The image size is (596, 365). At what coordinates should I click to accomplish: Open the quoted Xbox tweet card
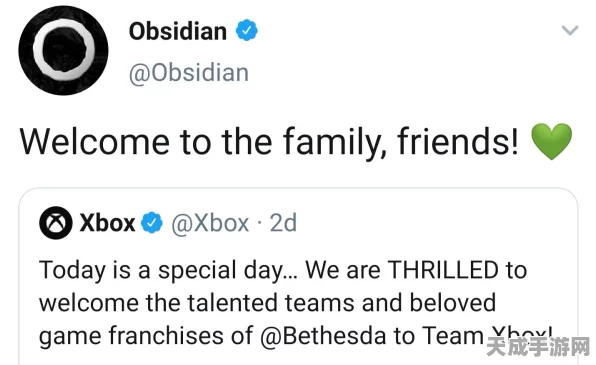point(298,276)
